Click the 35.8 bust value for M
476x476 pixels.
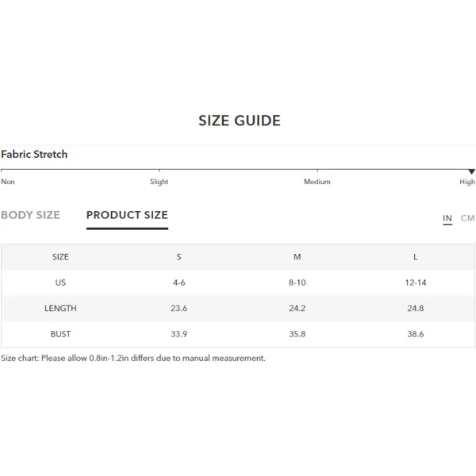(297, 334)
